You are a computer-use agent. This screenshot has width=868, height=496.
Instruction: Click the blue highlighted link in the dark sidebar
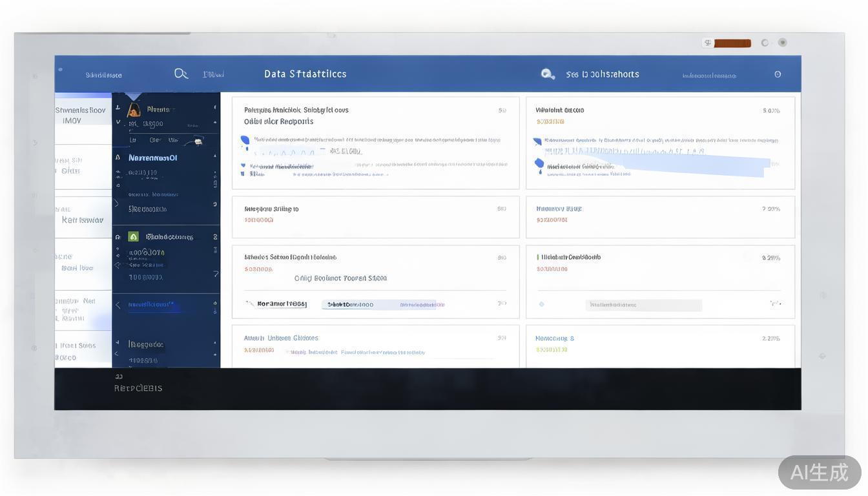pyautogui.click(x=150, y=304)
